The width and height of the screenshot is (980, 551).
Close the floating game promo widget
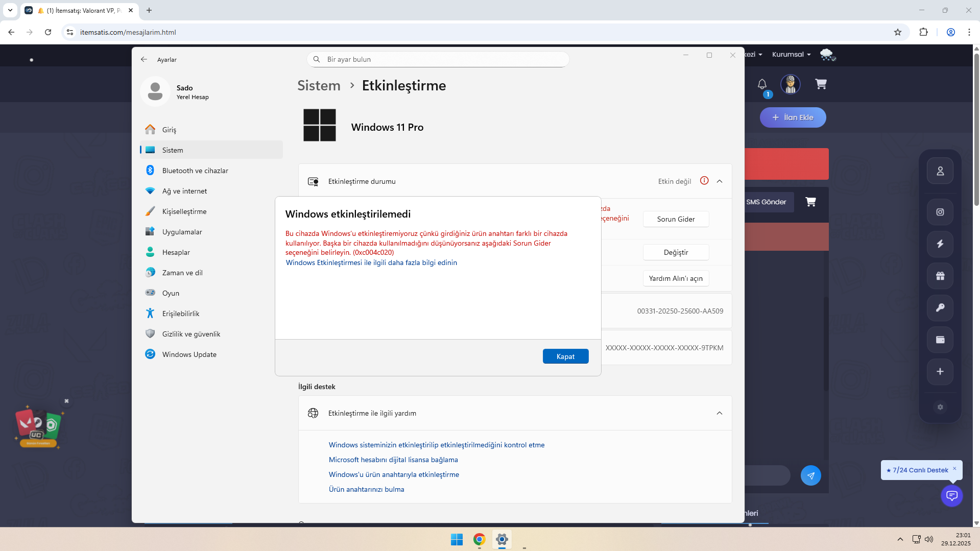click(66, 401)
